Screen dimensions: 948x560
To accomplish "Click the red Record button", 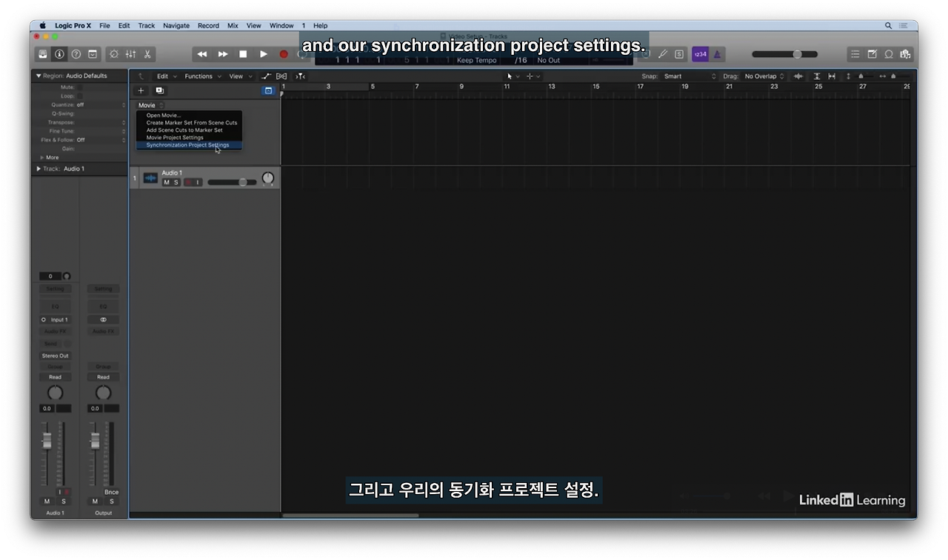I will (284, 54).
